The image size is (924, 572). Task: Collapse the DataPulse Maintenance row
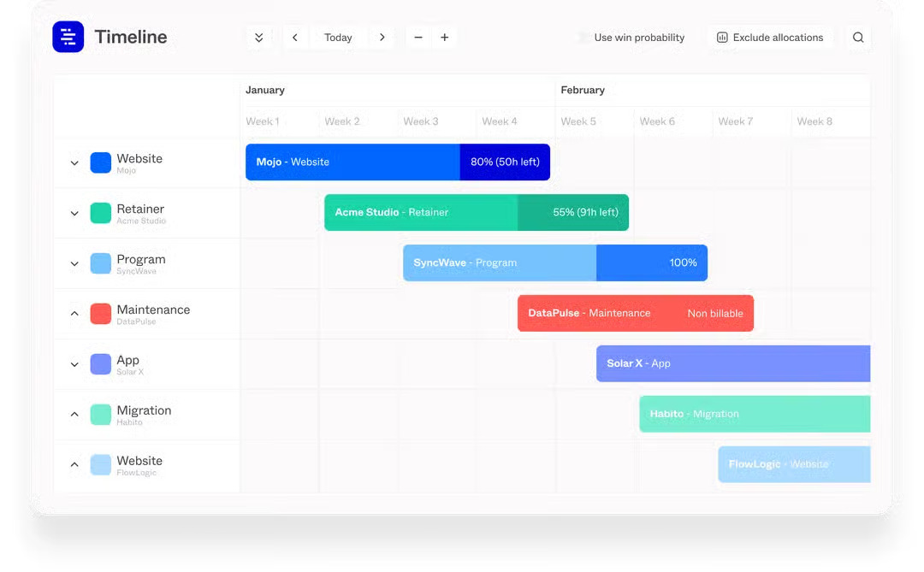tap(74, 314)
